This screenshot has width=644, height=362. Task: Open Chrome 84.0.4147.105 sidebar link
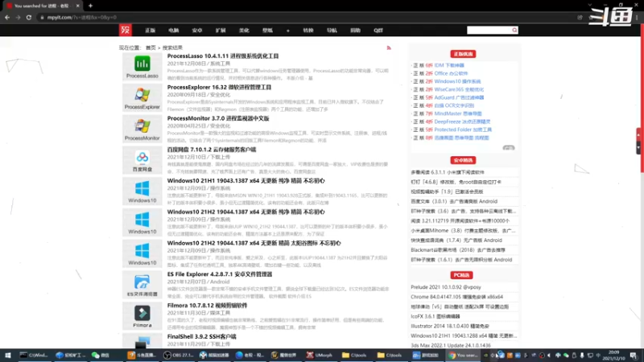pos(456,297)
